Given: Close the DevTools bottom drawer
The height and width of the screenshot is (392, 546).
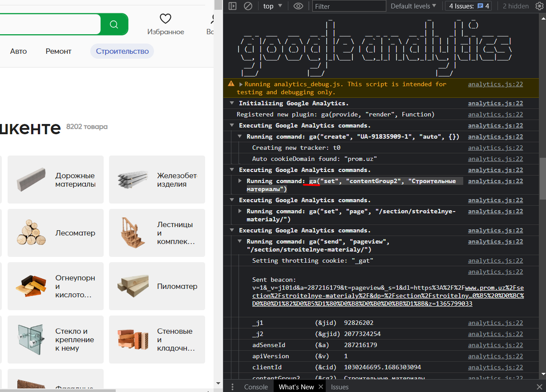Looking at the screenshot, I should click(539, 387).
